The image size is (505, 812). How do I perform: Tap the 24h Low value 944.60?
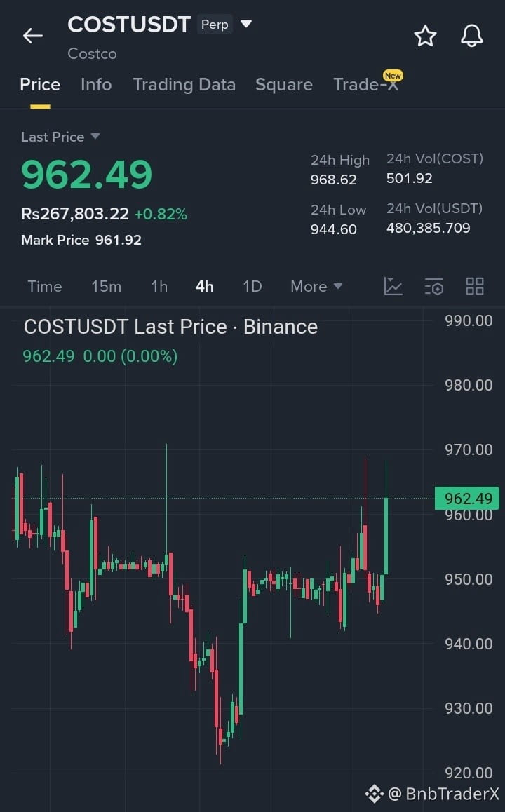click(334, 229)
